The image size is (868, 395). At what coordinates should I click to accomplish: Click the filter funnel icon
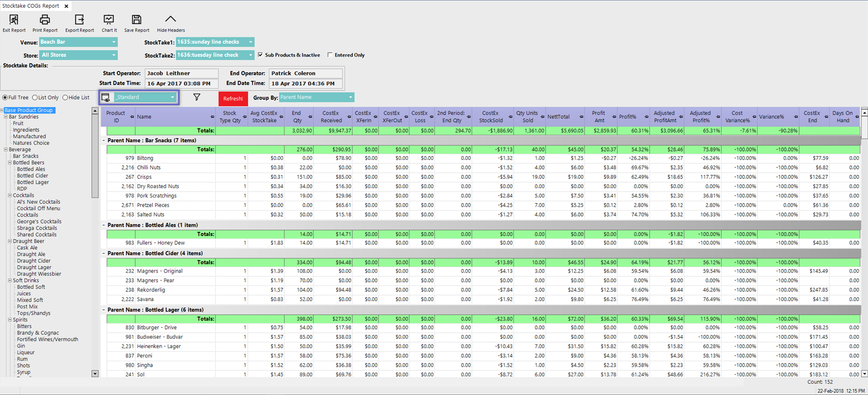tap(197, 97)
